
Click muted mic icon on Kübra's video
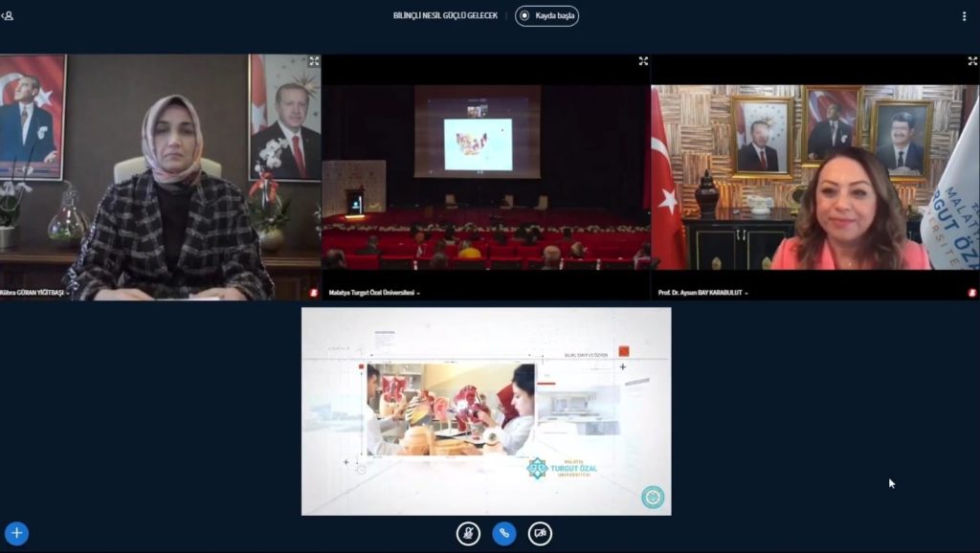click(313, 293)
